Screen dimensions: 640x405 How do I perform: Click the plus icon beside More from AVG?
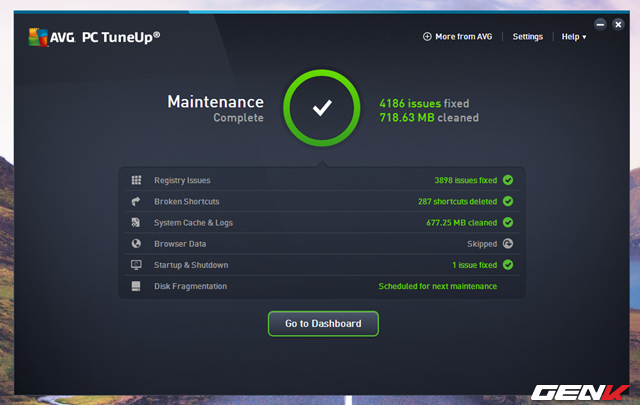[427, 37]
